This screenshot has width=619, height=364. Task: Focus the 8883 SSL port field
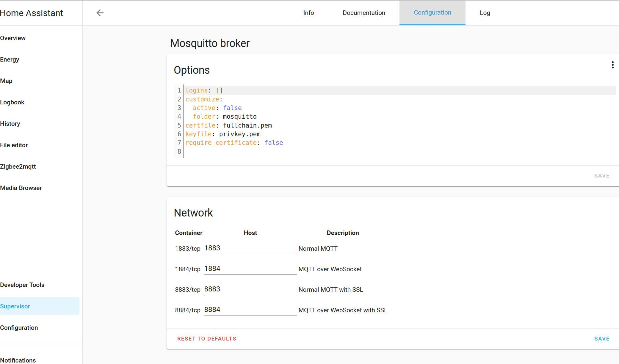coord(250,289)
